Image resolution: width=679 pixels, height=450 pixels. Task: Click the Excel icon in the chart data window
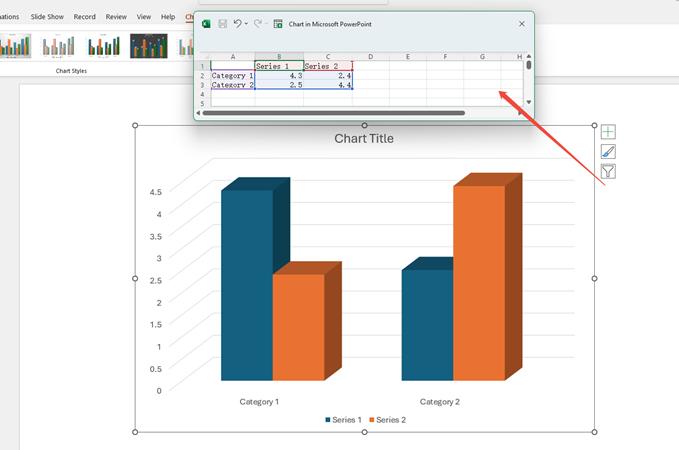tap(206, 24)
